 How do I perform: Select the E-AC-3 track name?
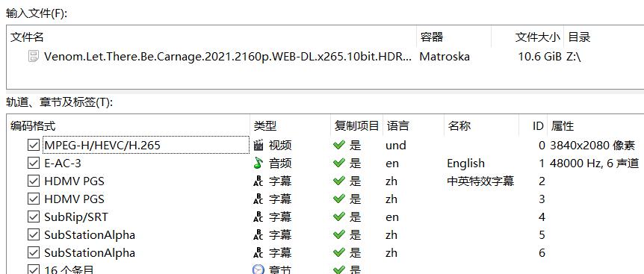pos(63,164)
